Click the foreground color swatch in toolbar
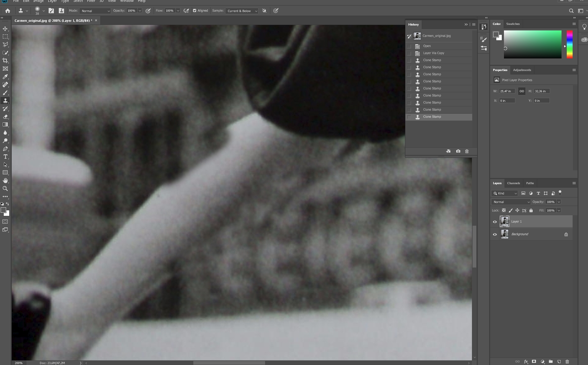Screen dimensions: 588x365 [x=3, y=210]
